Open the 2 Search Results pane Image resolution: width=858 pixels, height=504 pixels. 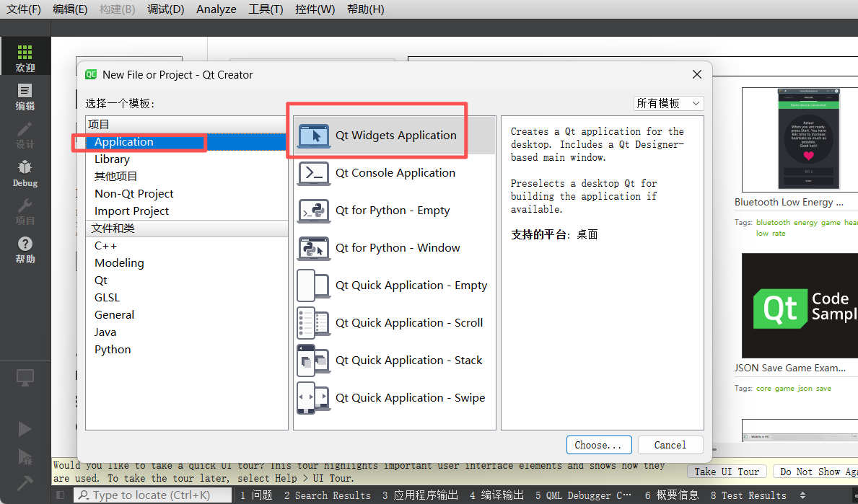[327, 495]
